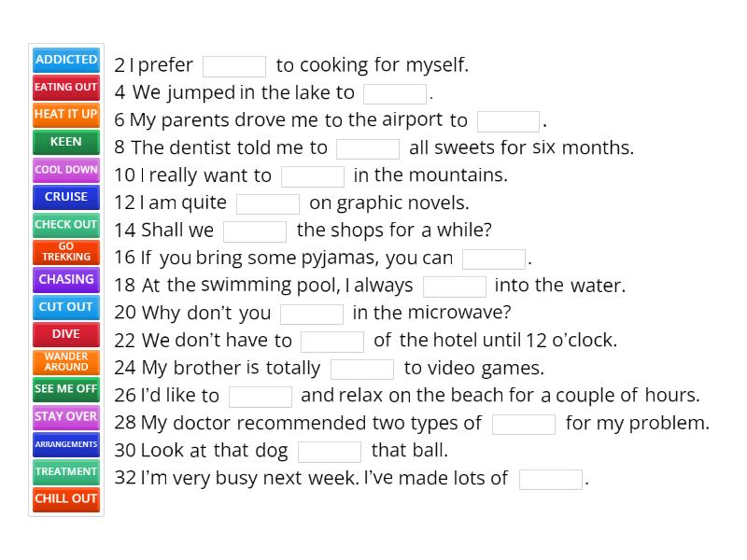
Task: Pick the CUT OUT tile
Action: click(65, 306)
